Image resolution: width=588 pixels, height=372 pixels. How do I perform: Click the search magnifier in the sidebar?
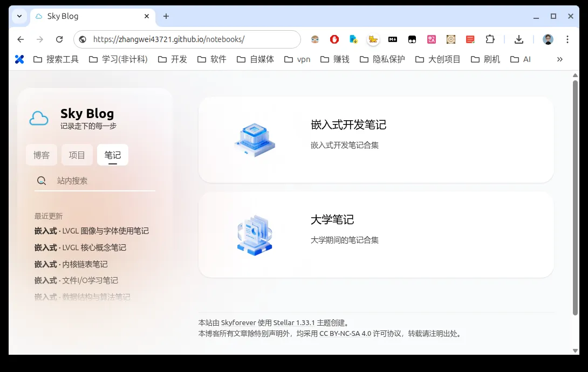pyautogui.click(x=42, y=181)
